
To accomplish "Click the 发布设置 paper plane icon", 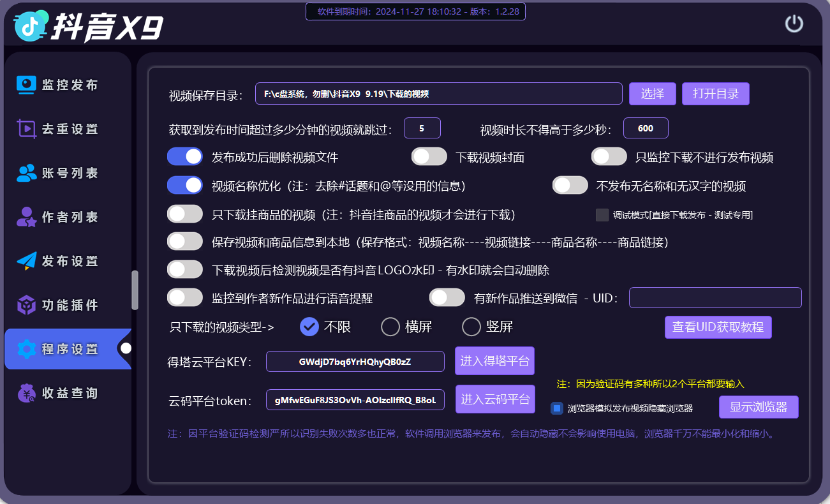I will pos(26,261).
